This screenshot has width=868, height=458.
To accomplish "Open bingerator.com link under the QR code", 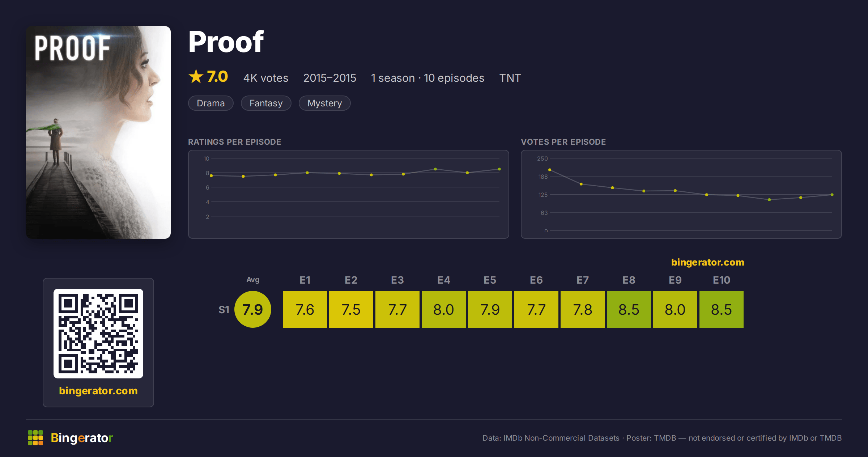I will 98,391.
